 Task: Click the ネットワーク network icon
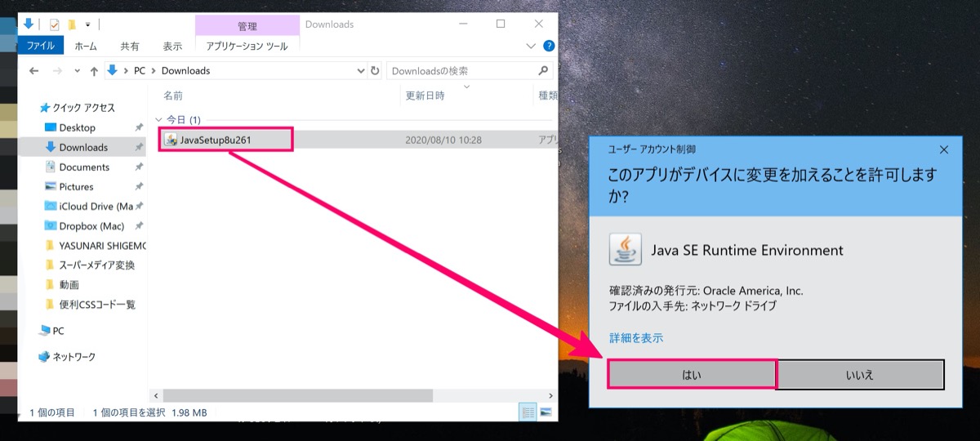[45, 357]
